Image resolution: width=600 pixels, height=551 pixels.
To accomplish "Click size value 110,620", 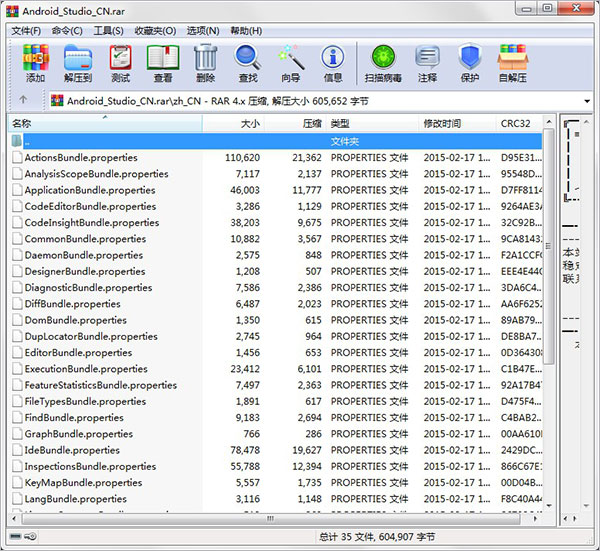I will (x=243, y=158).
